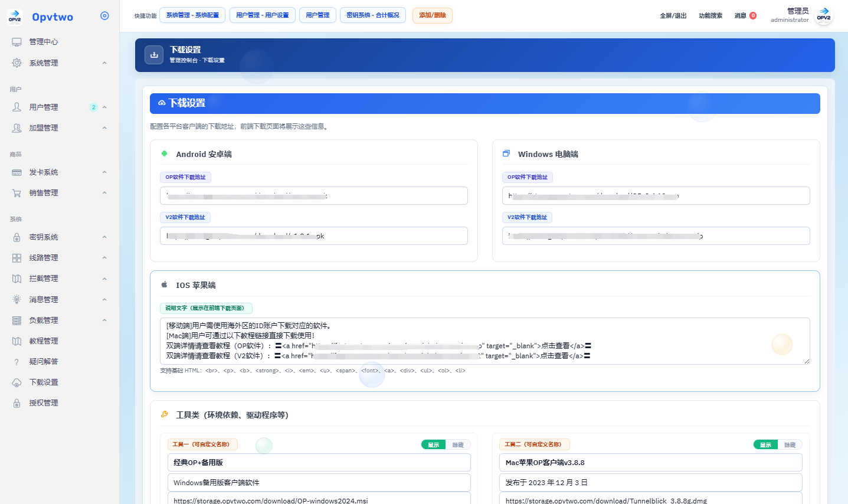Click the monitor icon beside 管理中心
848x504 pixels.
[x=17, y=42]
